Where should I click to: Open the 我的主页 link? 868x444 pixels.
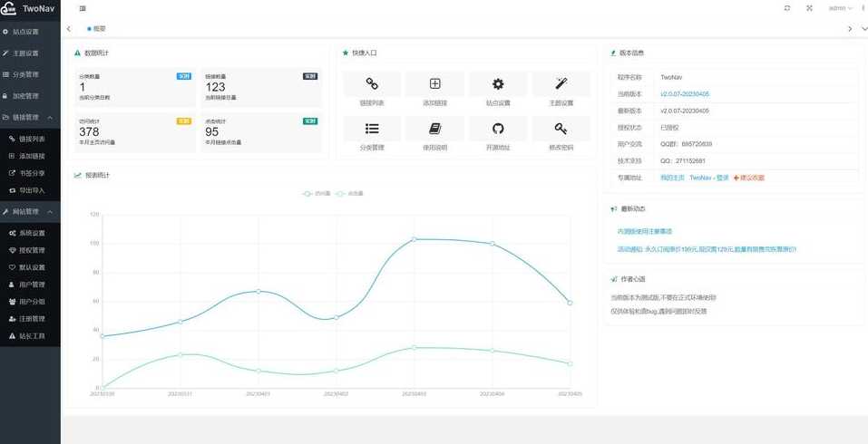point(673,178)
